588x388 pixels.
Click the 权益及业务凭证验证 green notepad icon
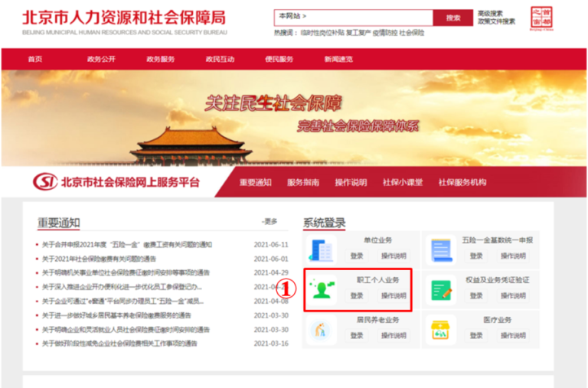pyautogui.click(x=441, y=290)
